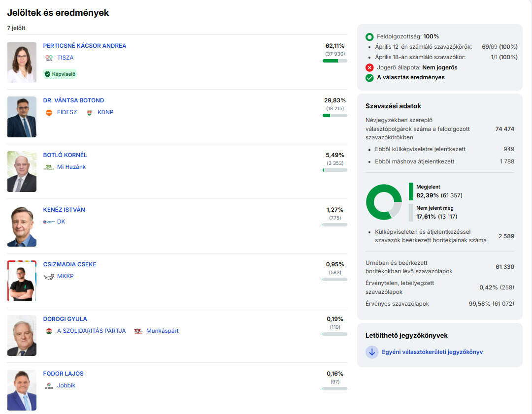
Task: Download Egyéni választókerületi jegyzőkönyv
Action: 432,352
